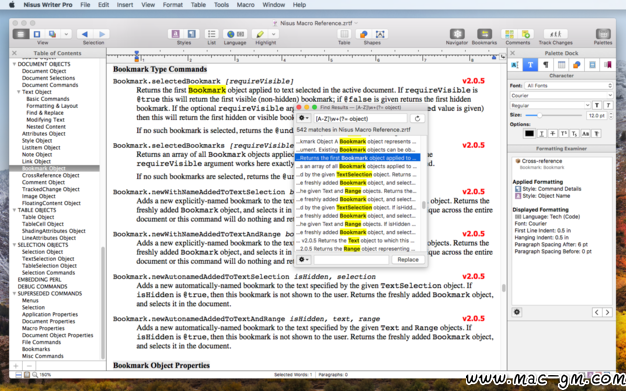Toggle superscript option in Character palette
626x391 pixels.
click(563, 133)
